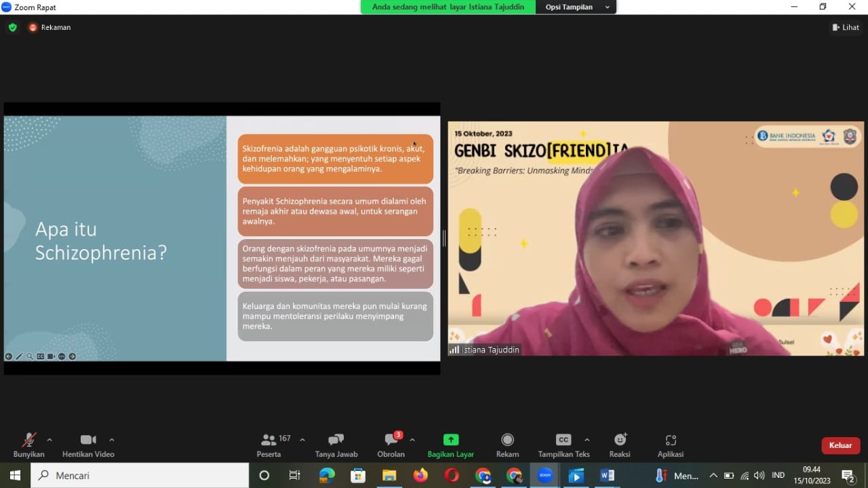Click the green encryption shield icon
Image resolution: width=868 pixels, height=488 pixels.
12,27
